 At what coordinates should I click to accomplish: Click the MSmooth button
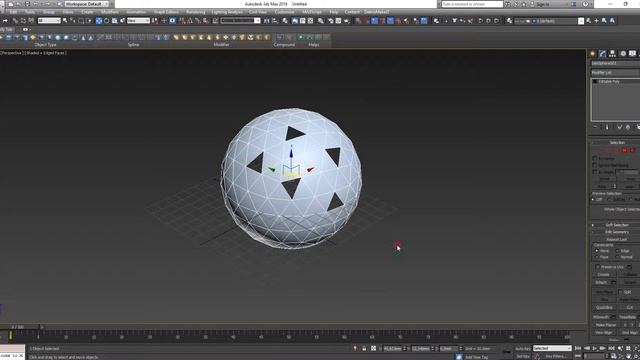(x=601, y=317)
